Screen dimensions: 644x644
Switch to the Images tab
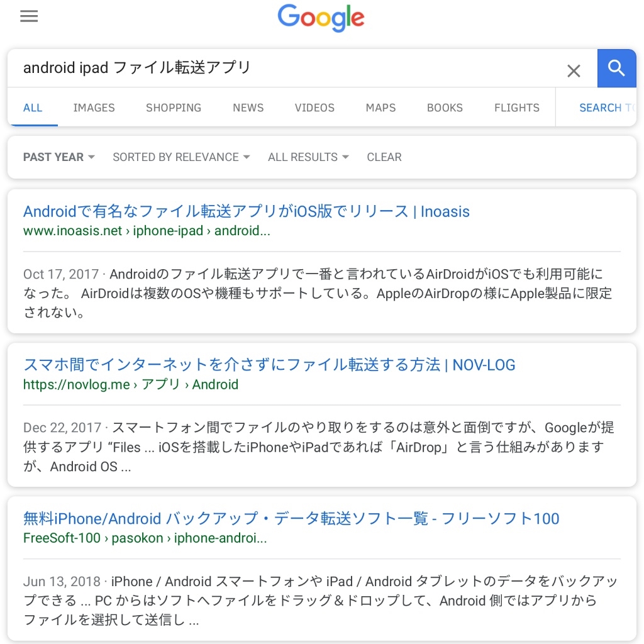94,108
